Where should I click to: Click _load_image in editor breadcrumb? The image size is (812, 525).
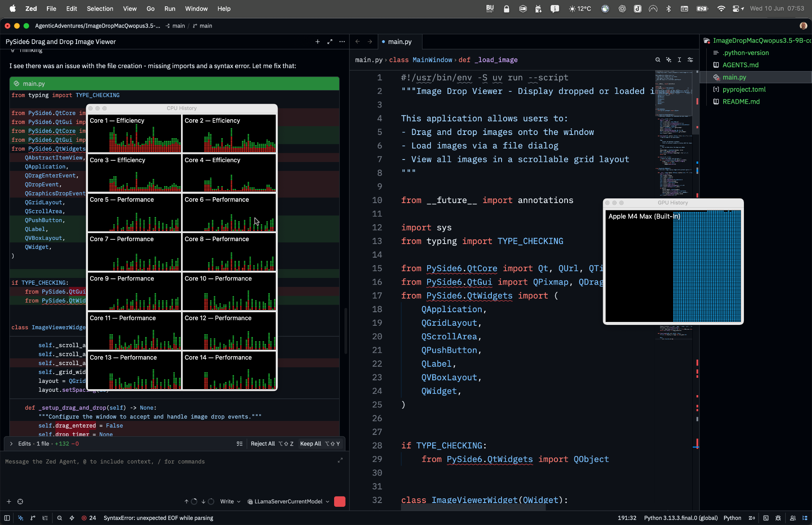click(496, 60)
